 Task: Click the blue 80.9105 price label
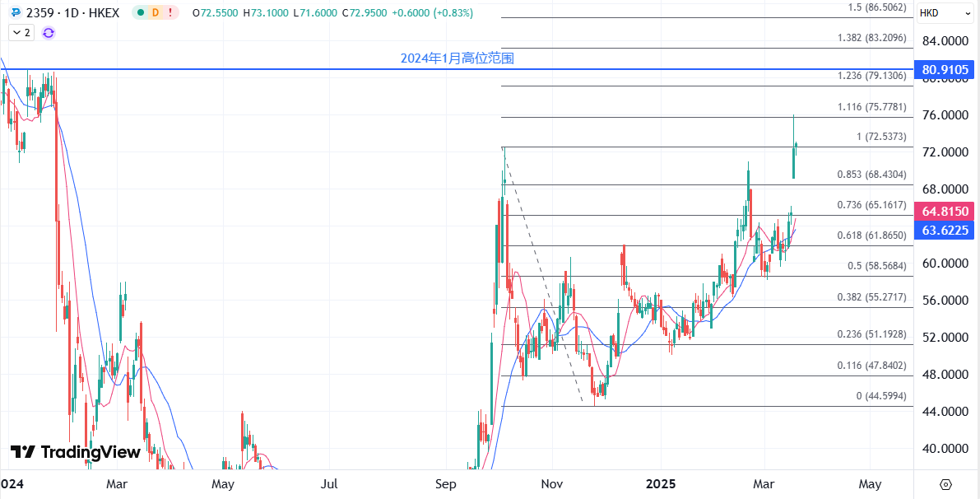point(945,69)
